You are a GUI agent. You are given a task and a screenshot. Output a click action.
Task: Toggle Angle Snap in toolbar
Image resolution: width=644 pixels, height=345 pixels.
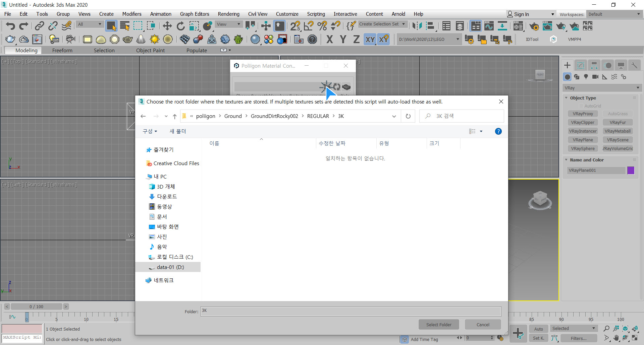pos(309,26)
